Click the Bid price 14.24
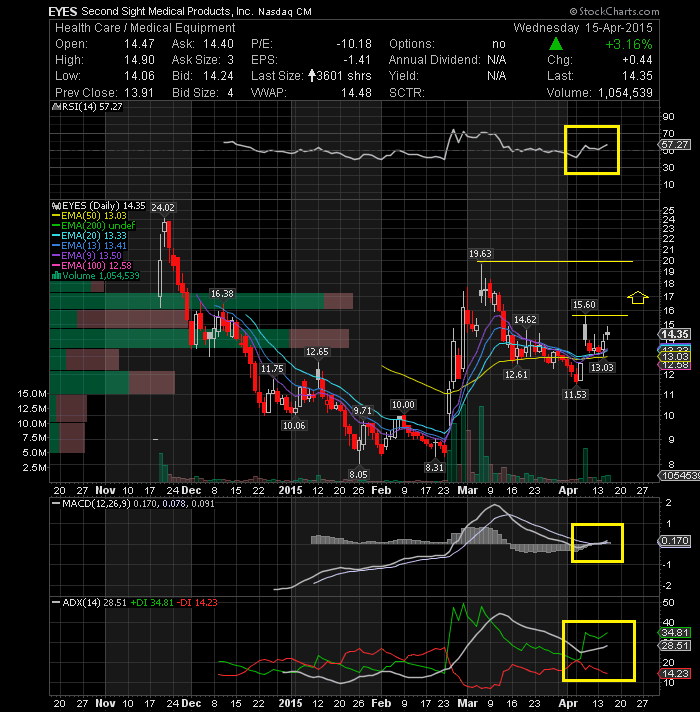The height and width of the screenshot is (712, 700). pos(218,76)
